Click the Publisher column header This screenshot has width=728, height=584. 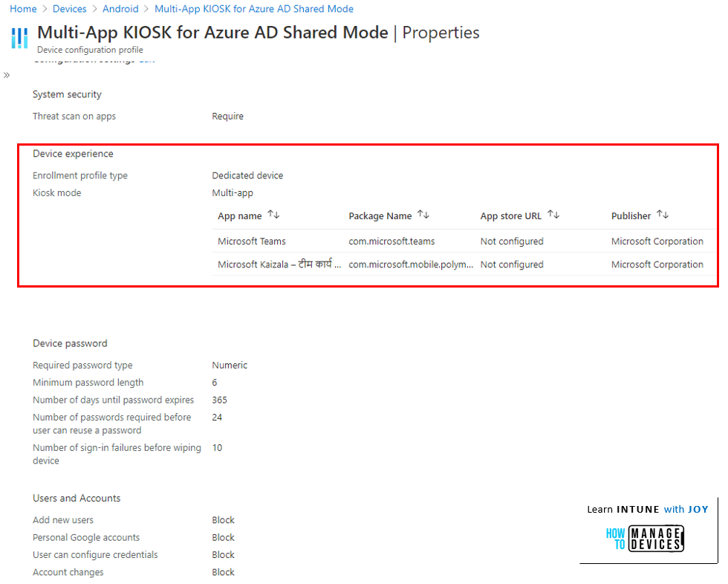click(631, 216)
